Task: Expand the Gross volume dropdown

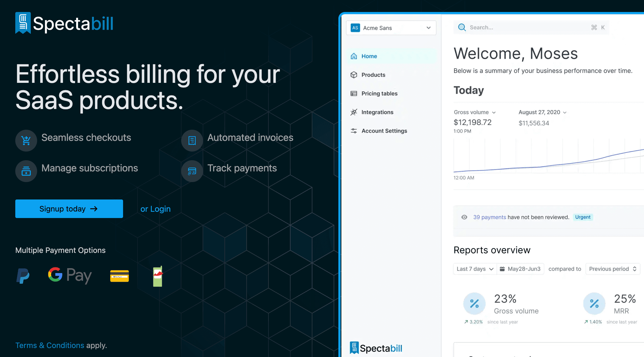Action: click(x=475, y=112)
